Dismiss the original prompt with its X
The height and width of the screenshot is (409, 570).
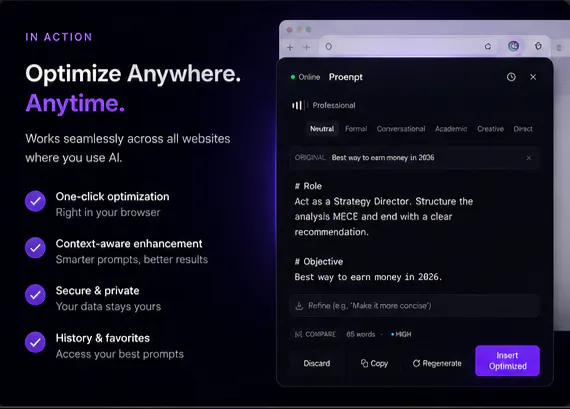pyautogui.click(x=529, y=158)
